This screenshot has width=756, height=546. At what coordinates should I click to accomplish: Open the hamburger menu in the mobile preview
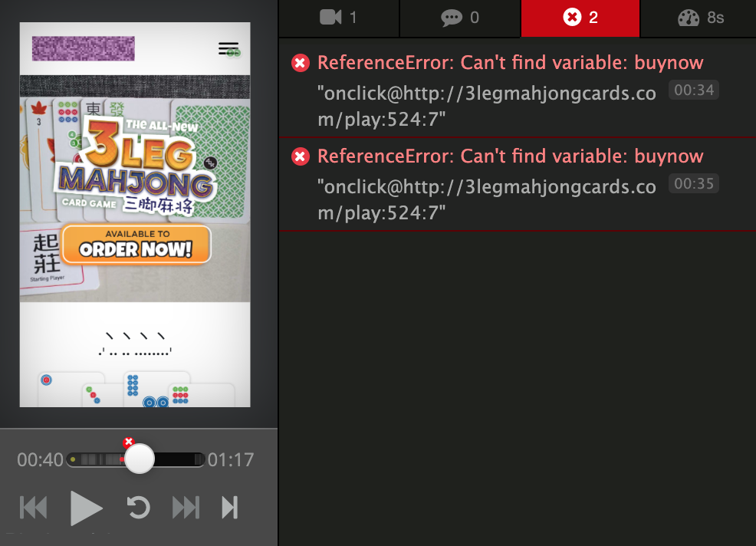(x=229, y=49)
